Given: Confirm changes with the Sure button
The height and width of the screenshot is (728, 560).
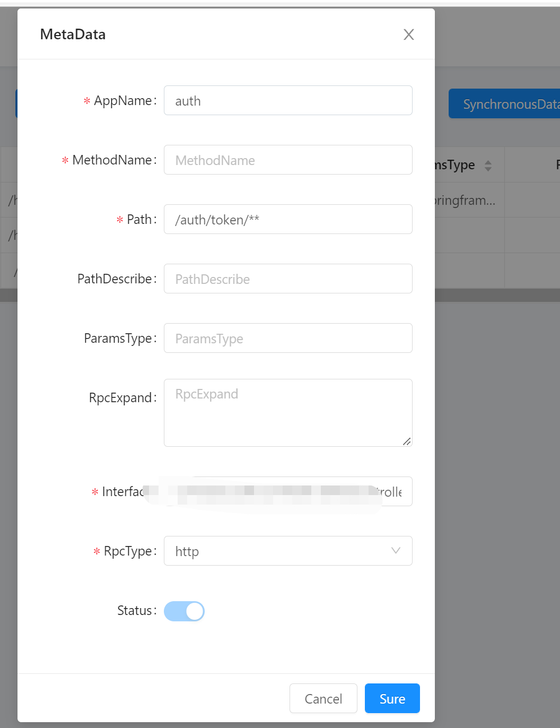Looking at the screenshot, I should tap(392, 698).
